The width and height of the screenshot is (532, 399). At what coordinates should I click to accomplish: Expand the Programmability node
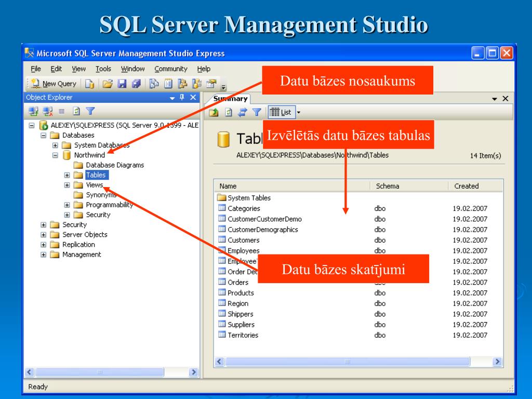point(67,205)
